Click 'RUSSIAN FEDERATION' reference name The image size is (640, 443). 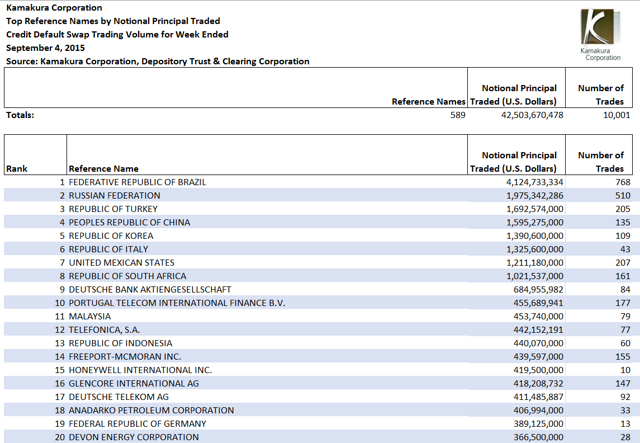pyautogui.click(x=114, y=196)
